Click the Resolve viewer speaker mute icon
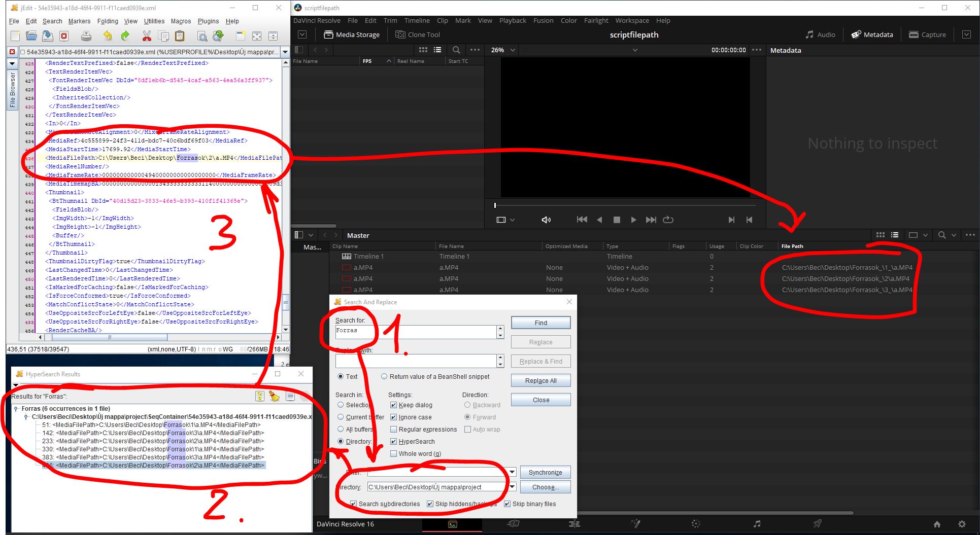980x535 pixels. pyautogui.click(x=546, y=220)
